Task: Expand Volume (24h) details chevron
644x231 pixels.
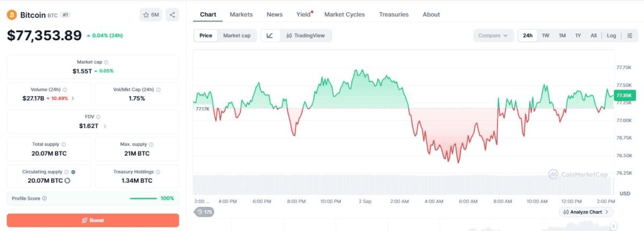Action: 73,98
